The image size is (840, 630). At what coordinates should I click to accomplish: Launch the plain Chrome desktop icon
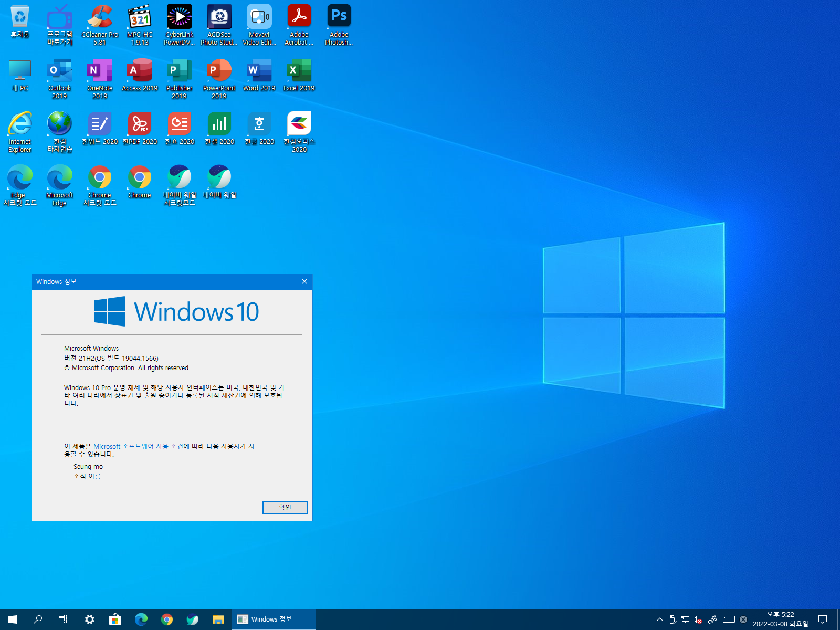tap(140, 183)
